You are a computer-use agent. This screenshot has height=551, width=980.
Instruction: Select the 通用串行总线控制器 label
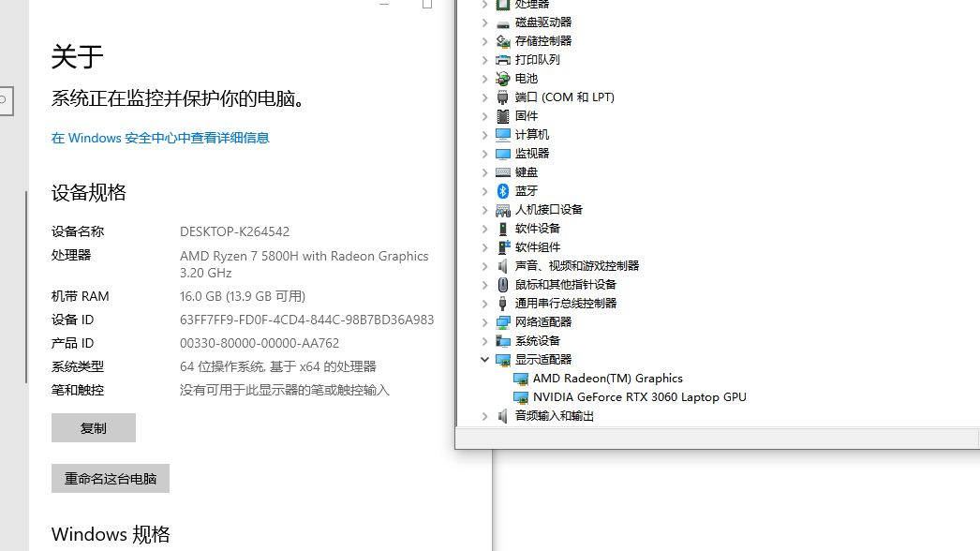(x=565, y=304)
